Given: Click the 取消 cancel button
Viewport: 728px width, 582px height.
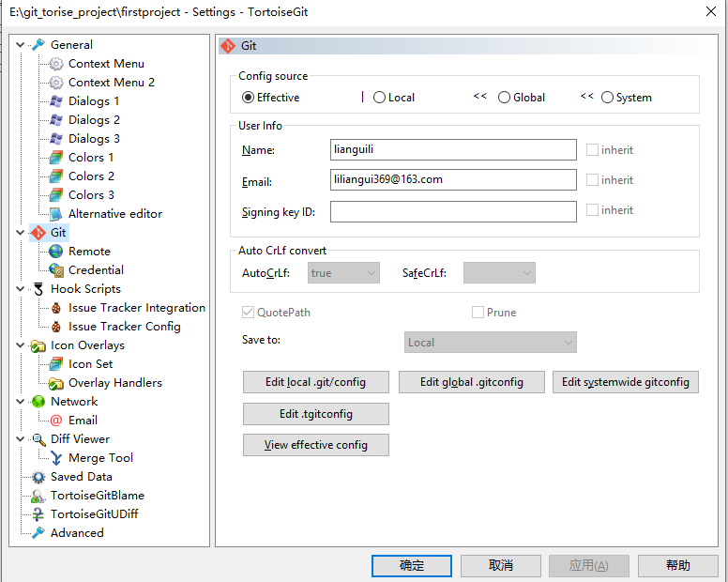Looking at the screenshot, I should (501, 566).
